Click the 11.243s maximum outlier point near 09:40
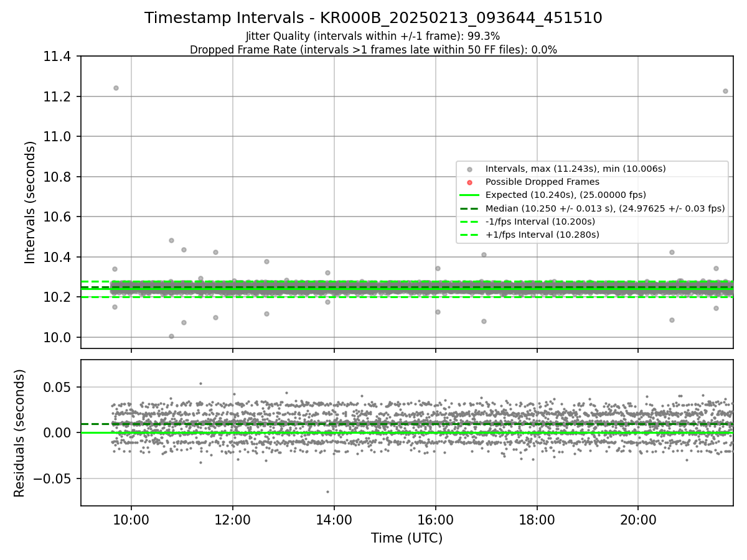The width and height of the screenshot is (747, 560). point(116,88)
